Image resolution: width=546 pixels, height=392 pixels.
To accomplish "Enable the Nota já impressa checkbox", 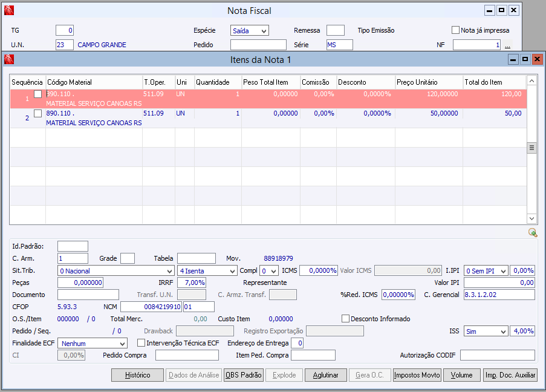I will coord(456,30).
